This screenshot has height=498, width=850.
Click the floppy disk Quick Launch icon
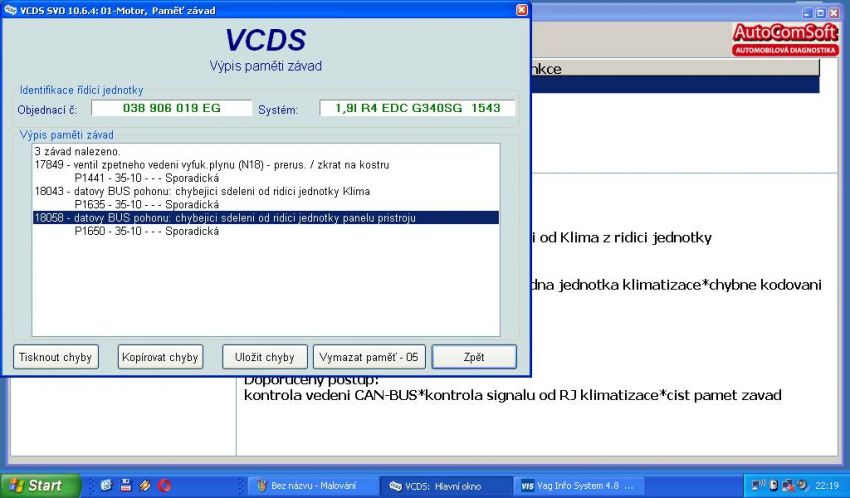(x=126, y=486)
